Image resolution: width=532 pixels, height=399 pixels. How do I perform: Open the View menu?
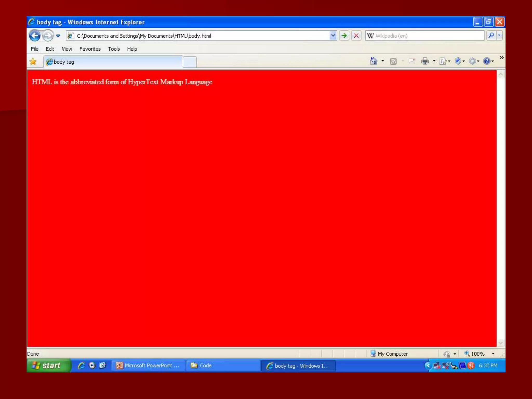tap(67, 49)
